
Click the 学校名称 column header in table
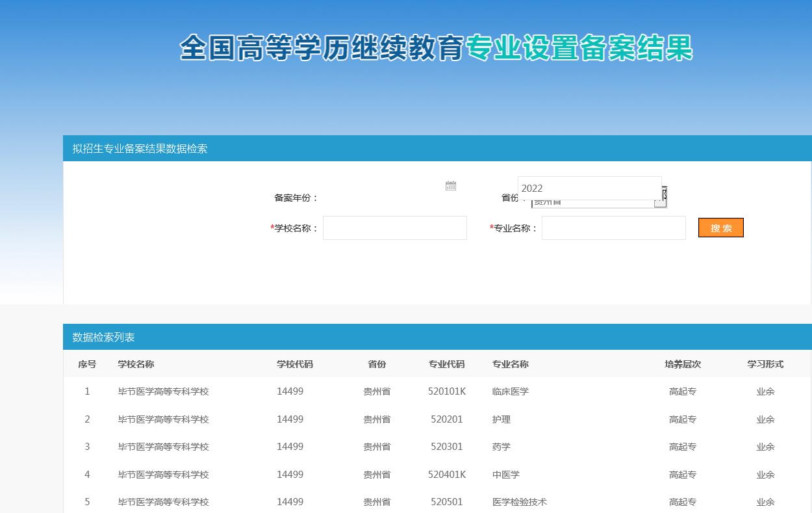click(x=136, y=364)
